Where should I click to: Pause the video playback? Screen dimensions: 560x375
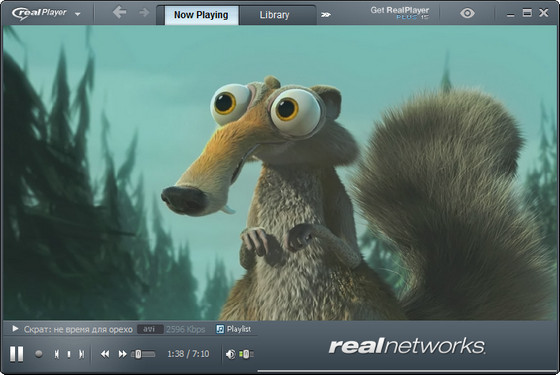point(16,354)
